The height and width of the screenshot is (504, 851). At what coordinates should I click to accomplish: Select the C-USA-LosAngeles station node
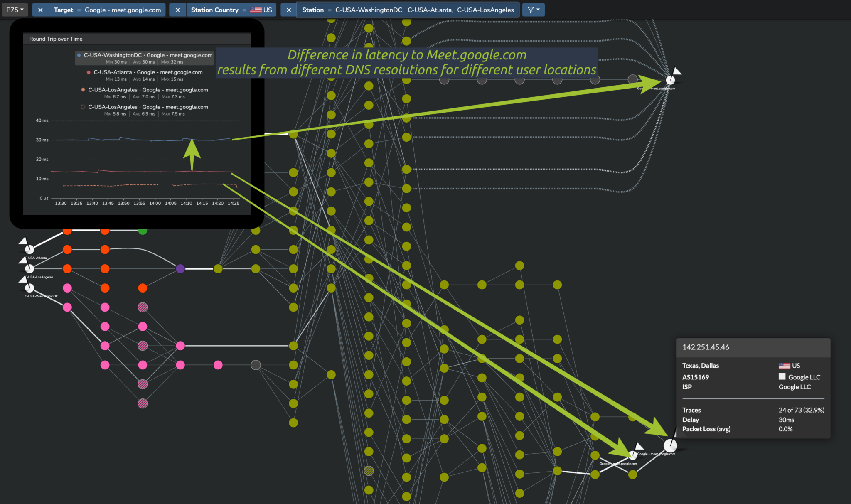(x=30, y=268)
